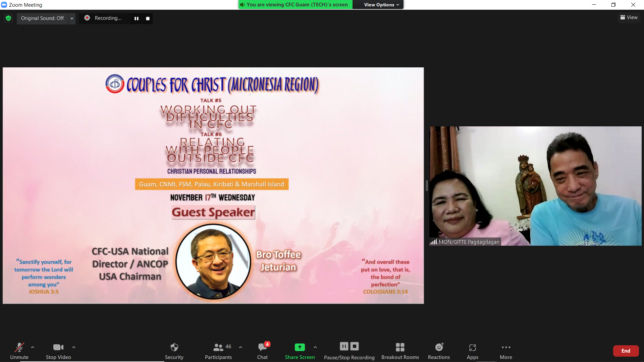Open Breakout Rooms
Screen dimensions: 644x362
pos(400,351)
